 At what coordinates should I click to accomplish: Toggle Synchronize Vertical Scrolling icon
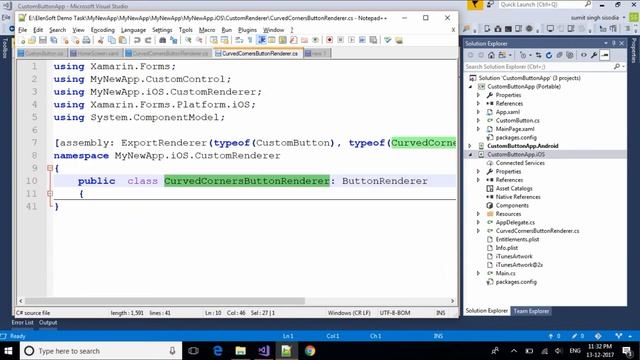tap(213, 40)
